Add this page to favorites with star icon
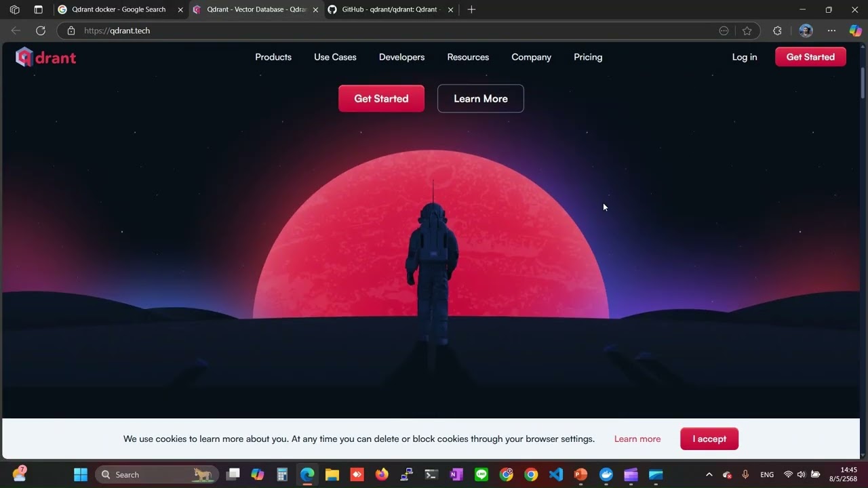 tap(747, 30)
